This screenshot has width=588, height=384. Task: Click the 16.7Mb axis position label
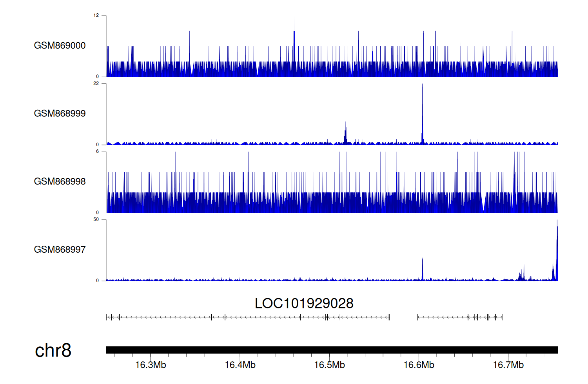tap(508, 365)
